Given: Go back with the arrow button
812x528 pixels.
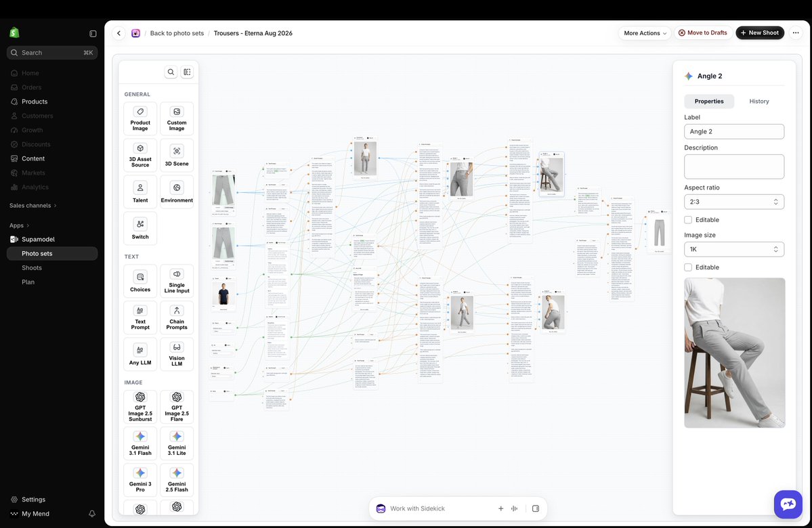Looking at the screenshot, I should (119, 33).
